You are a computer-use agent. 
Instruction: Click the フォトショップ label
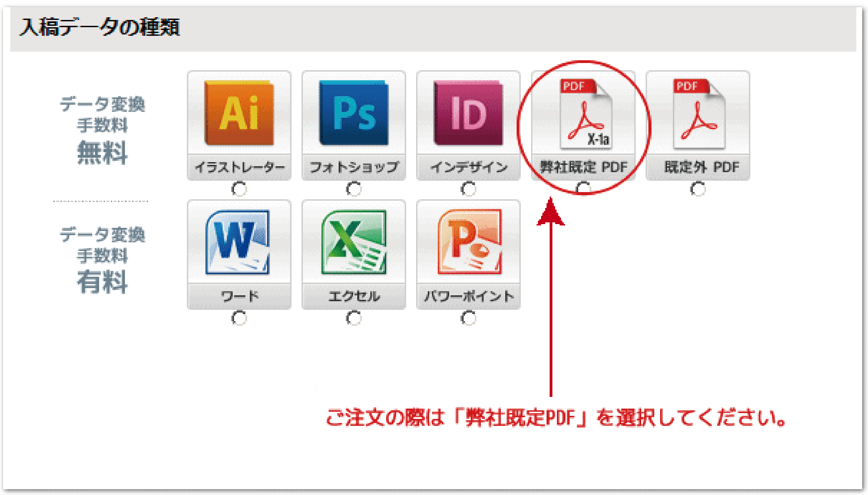(354, 167)
